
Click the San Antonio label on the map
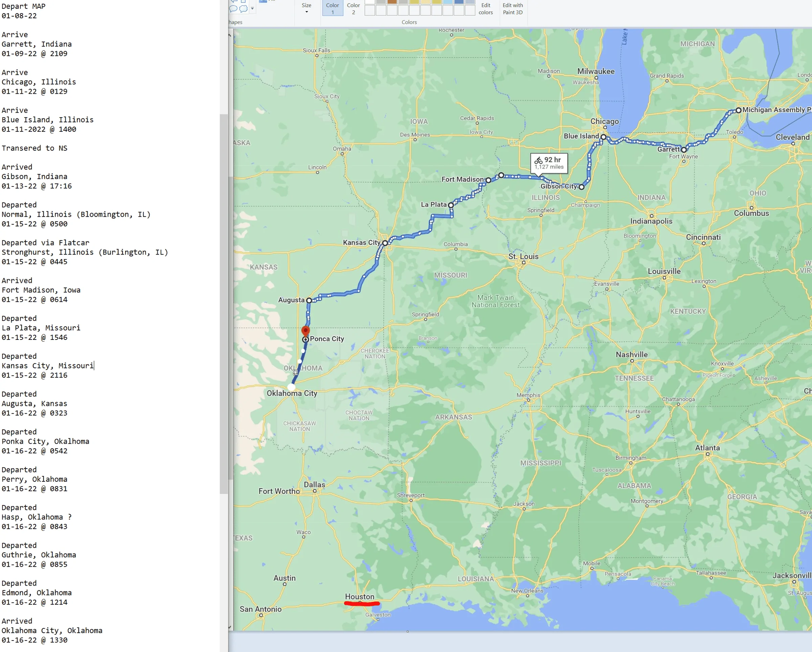pos(261,609)
